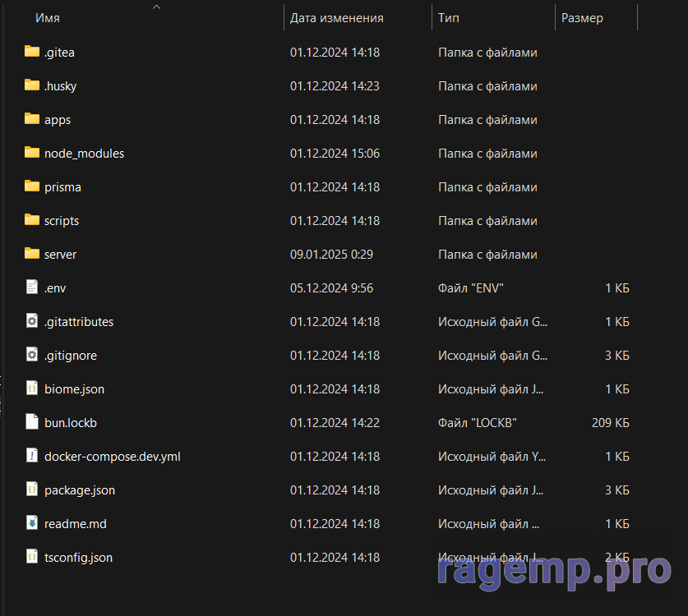Select the readme.md file icon
This screenshot has height=616, width=688.
32,523
